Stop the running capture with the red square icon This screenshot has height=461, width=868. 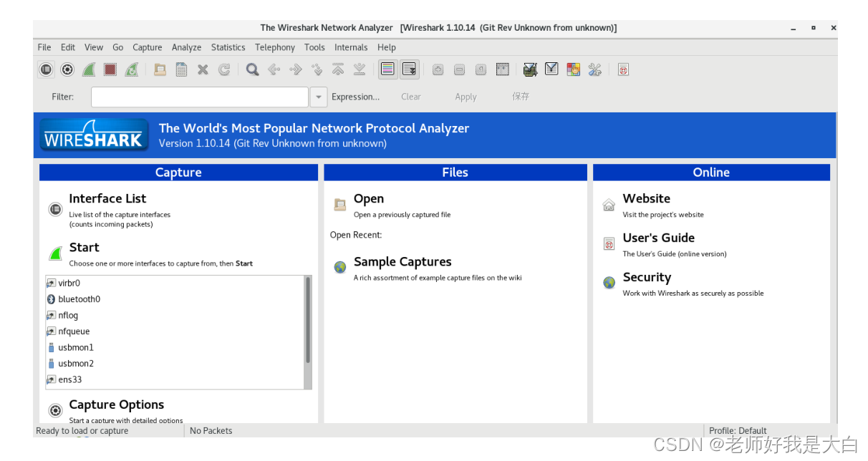[110, 69]
